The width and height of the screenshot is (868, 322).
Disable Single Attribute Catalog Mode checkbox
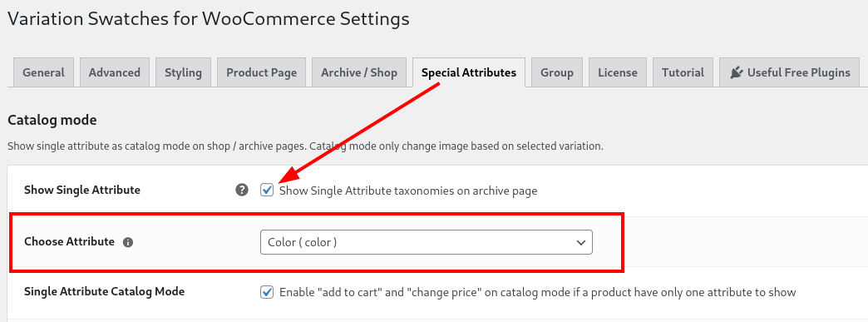click(267, 291)
